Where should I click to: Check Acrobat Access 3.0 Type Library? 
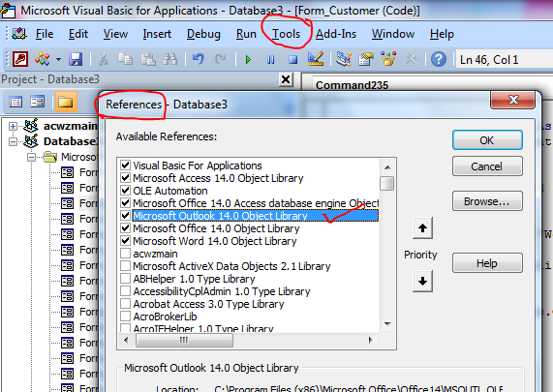[x=125, y=304]
